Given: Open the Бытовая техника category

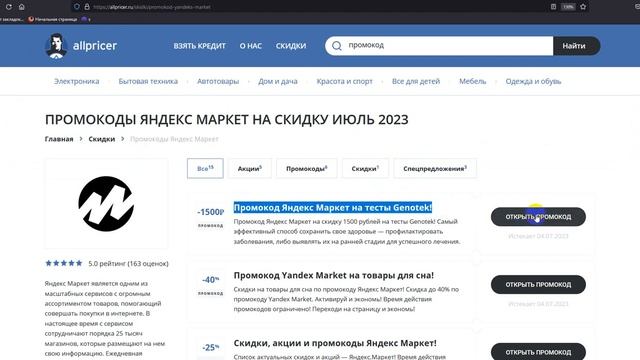Looking at the screenshot, I should click(148, 81).
